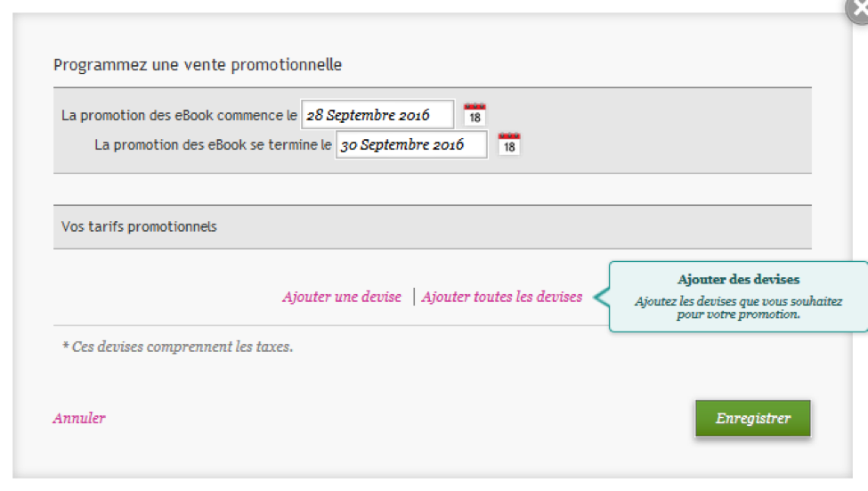Click the 'Ajouter une devise' link
The width and height of the screenshot is (868, 491).
(342, 297)
